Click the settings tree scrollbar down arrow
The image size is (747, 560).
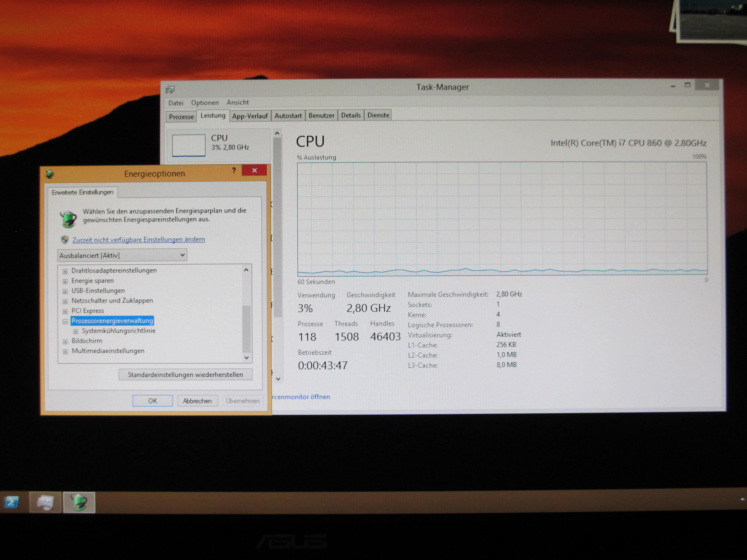[x=247, y=357]
